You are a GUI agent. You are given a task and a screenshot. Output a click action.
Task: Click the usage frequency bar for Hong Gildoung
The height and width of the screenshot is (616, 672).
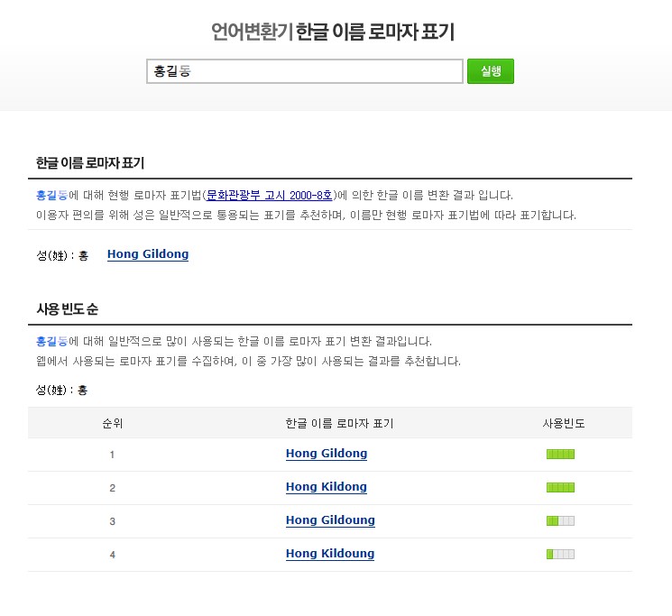(560, 521)
